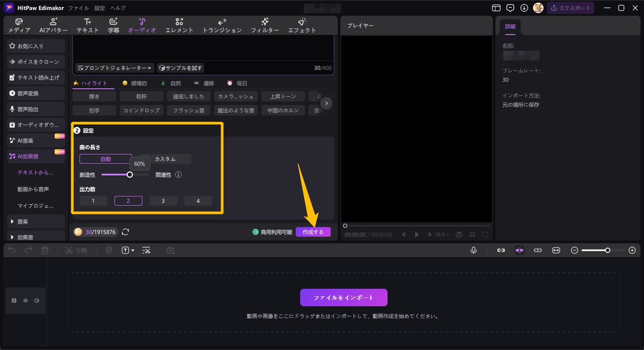Click the creativity-relevance slider handle
This screenshot has height=350, width=644.
(x=130, y=174)
